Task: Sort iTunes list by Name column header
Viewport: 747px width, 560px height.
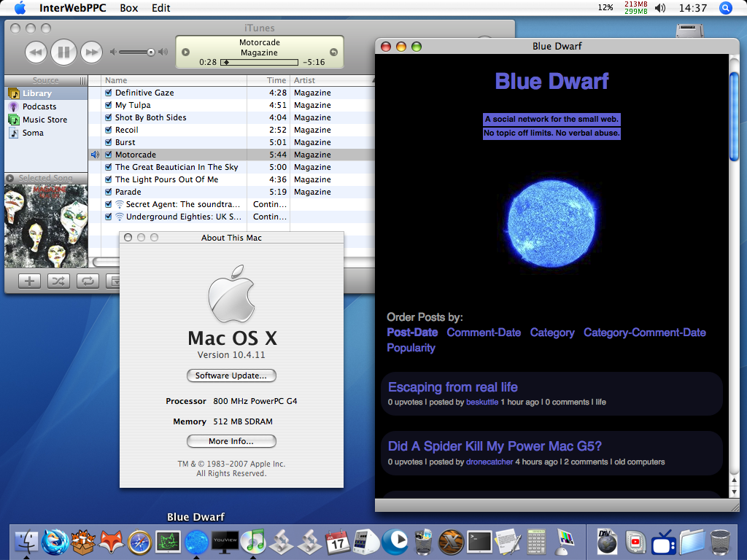Action: (x=174, y=80)
